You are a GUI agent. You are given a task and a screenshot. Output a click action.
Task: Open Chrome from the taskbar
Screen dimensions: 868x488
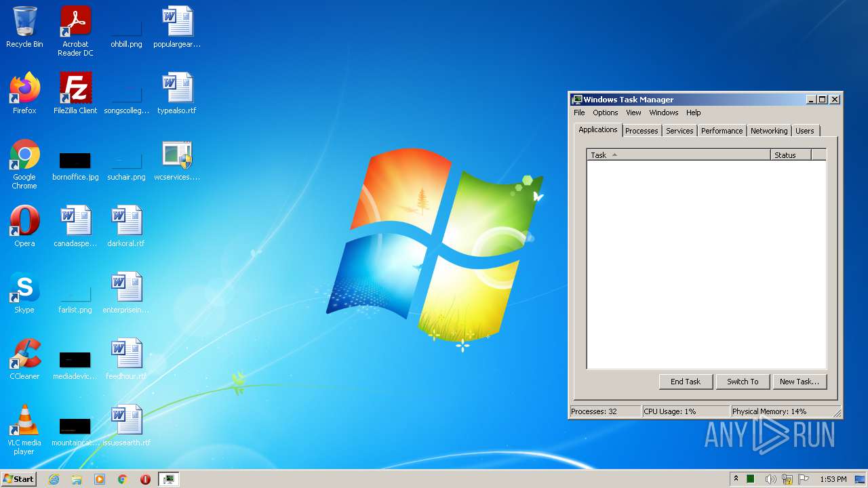tap(123, 479)
